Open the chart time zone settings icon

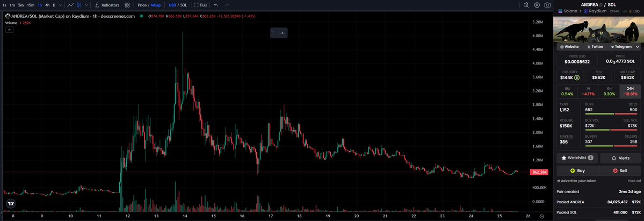(542, 216)
